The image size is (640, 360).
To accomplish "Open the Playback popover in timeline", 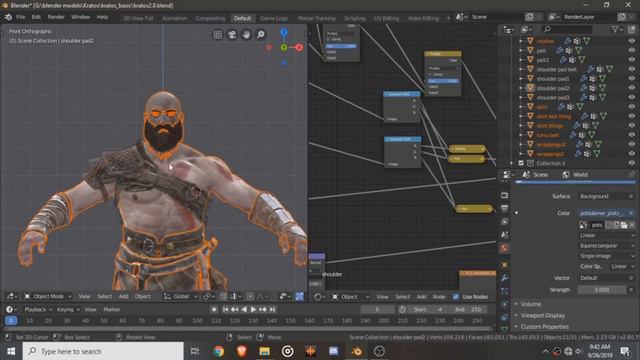I will tap(38, 309).
